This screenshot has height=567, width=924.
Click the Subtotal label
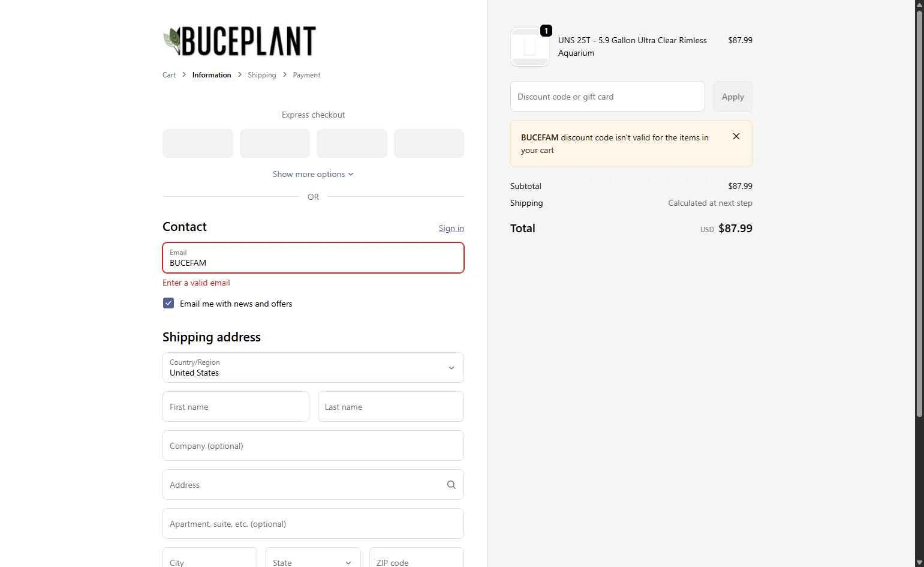526,186
